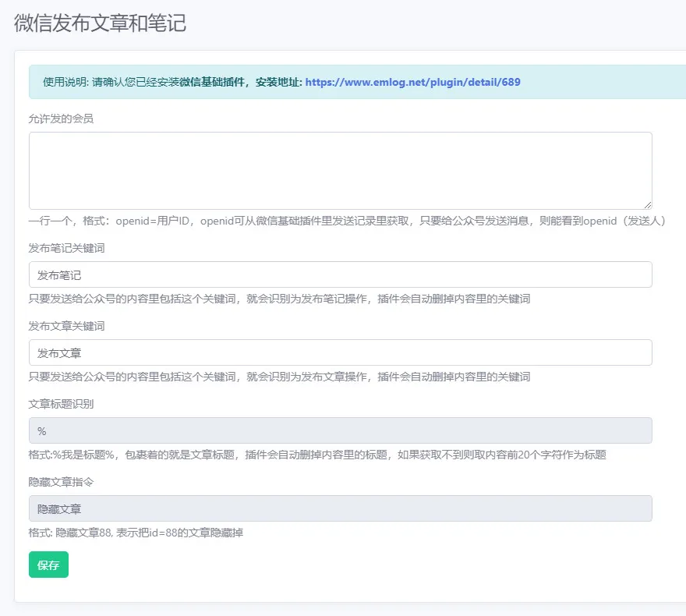Click the 文章标题识别 label
Image resolution: width=686 pixels, height=616 pixels.
click(x=61, y=404)
